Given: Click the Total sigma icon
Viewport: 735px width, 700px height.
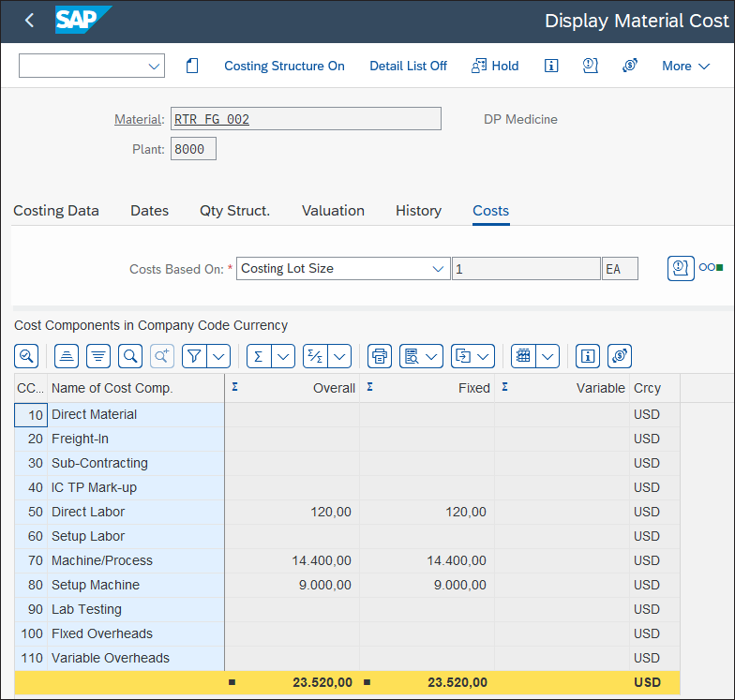Looking at the screenshot, I should [x=259, y=356].
